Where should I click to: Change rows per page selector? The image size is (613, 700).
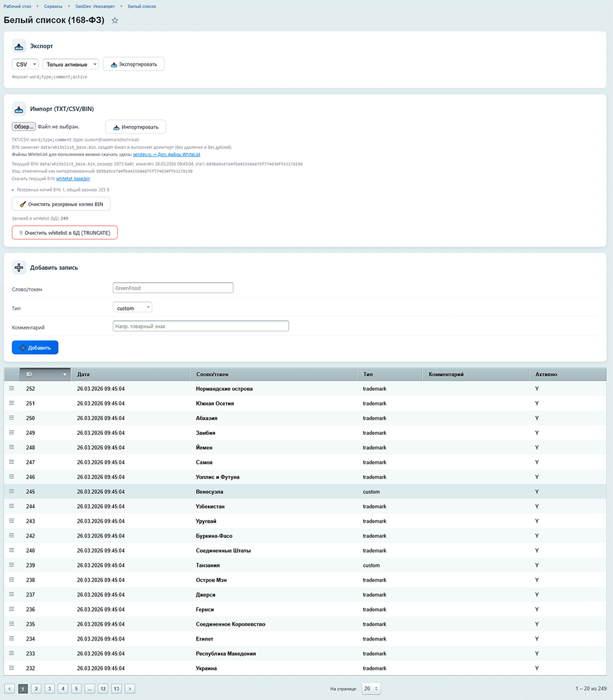click(371, 689)
